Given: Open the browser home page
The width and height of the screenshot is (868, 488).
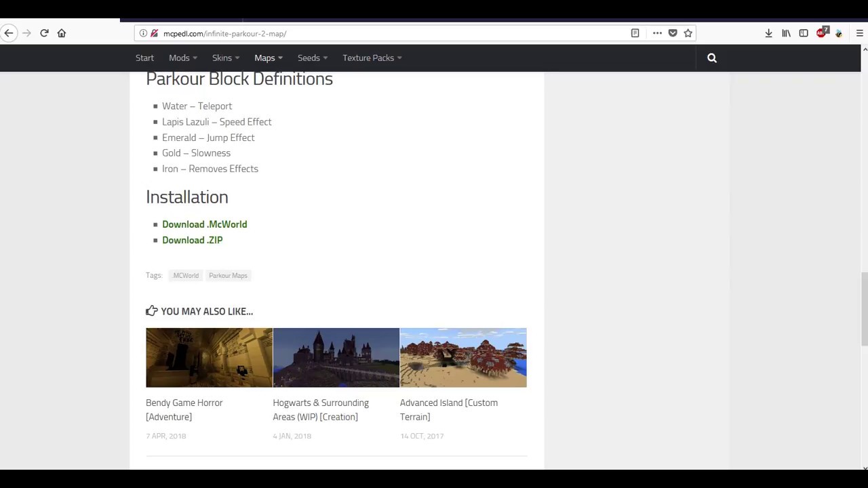Looking at the screenshot, I should click(62, 33).
